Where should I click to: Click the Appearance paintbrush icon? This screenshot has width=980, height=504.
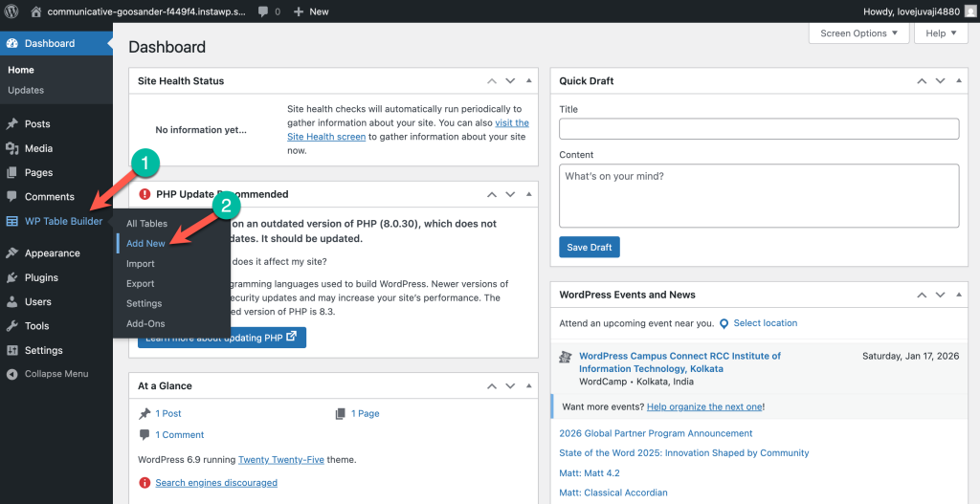12,253
